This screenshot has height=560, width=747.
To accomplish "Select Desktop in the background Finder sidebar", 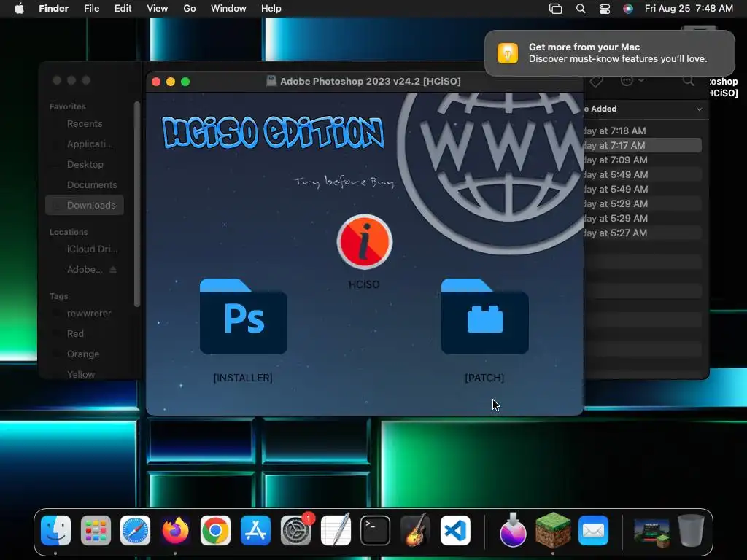I will (85, 164).
